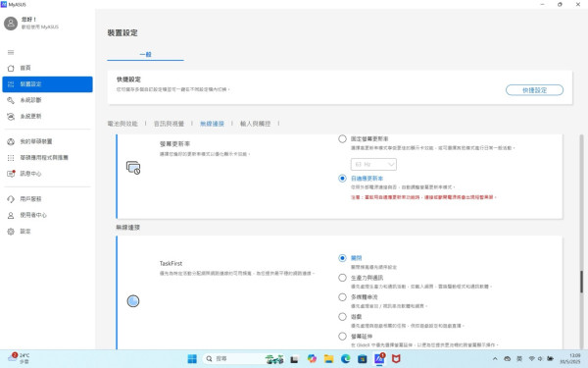The width and height of the screenshot is (588, 368).
Task: Open the ASUS apps grid icon in sidebar
Action: [11, 158]
